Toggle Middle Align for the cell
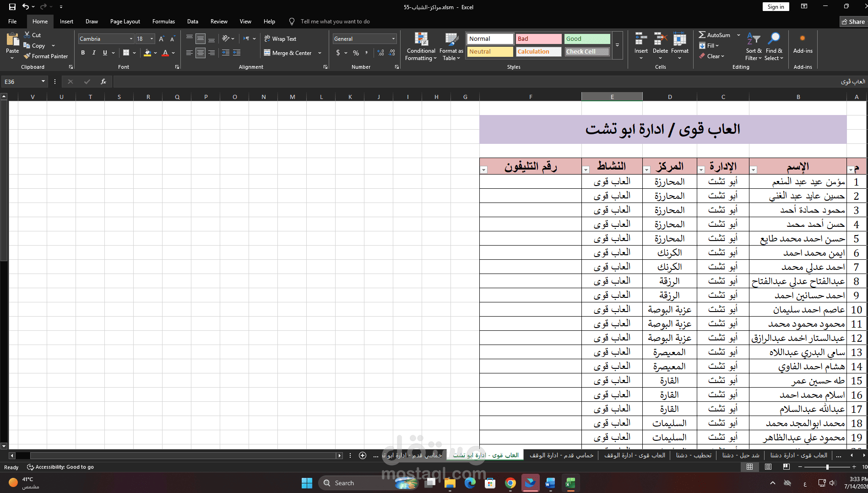Viewport: 868px width, 493px height. 201,39
